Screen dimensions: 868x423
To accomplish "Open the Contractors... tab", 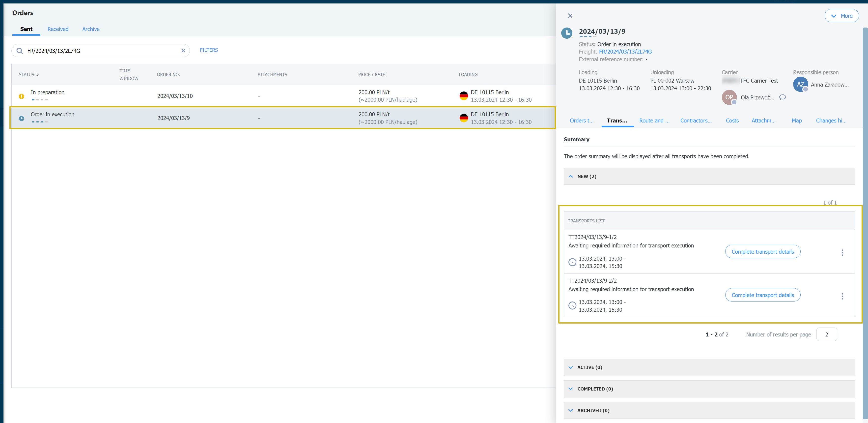I will pyautogui.click(x=696, y=120).
